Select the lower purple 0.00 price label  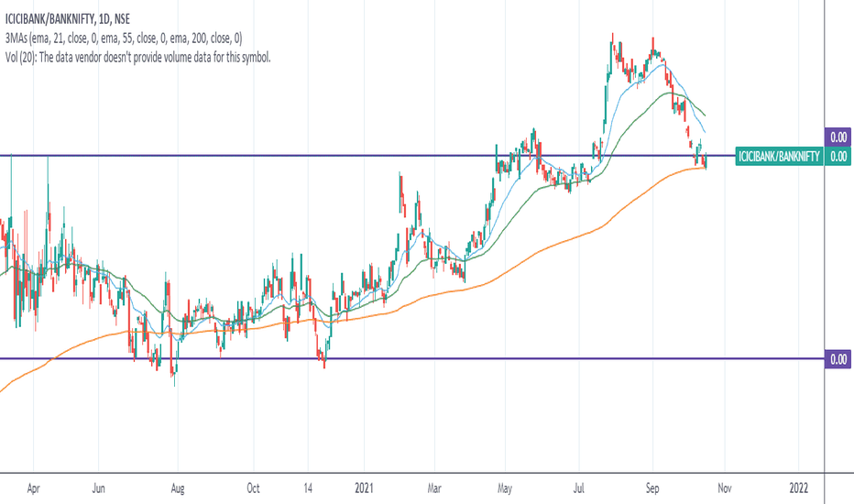tap(838, 359)
